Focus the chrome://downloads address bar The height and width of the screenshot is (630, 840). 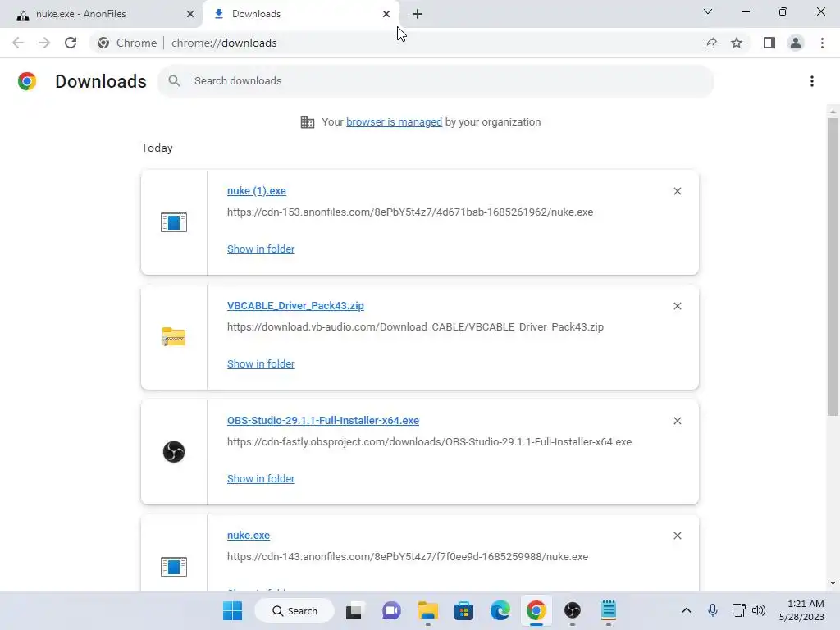224,43
